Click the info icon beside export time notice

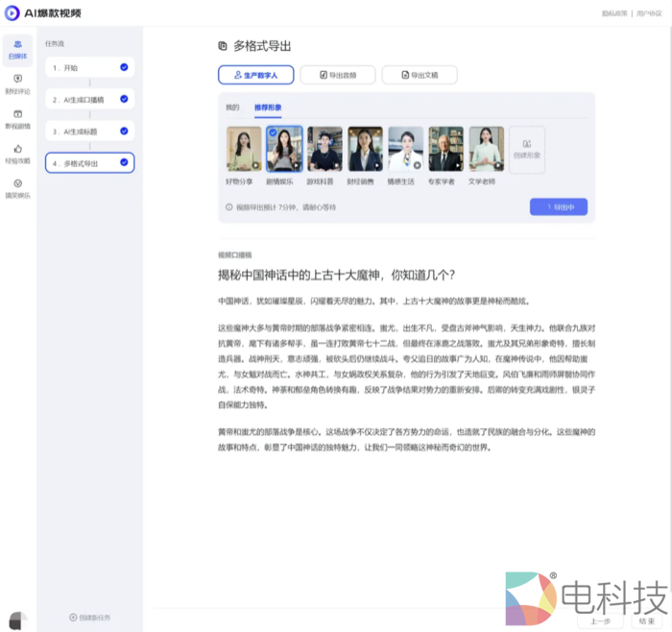point(228,207)
